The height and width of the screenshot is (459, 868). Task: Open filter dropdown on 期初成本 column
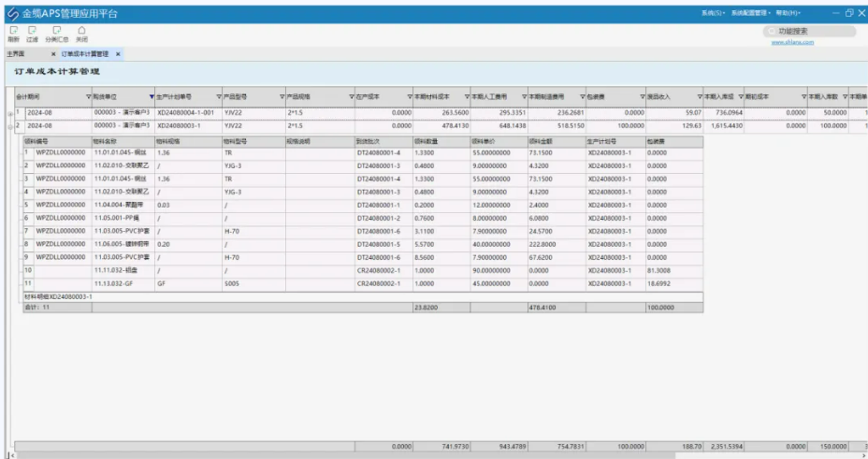tap(803, 97)
